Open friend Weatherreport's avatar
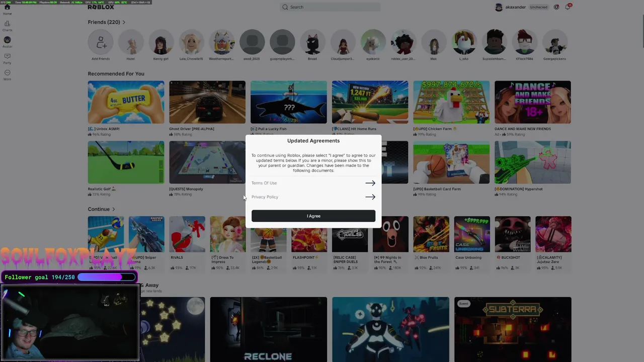This screenshot has height=362, width=644. point(222,42)
